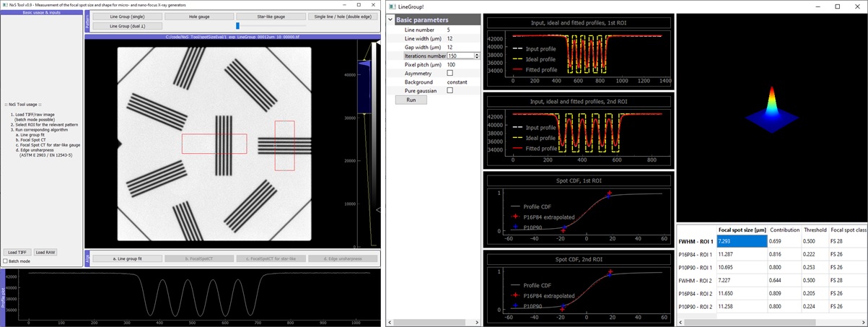
Task: Enable Batch mode checkbox
Action: tap(6, 261)
